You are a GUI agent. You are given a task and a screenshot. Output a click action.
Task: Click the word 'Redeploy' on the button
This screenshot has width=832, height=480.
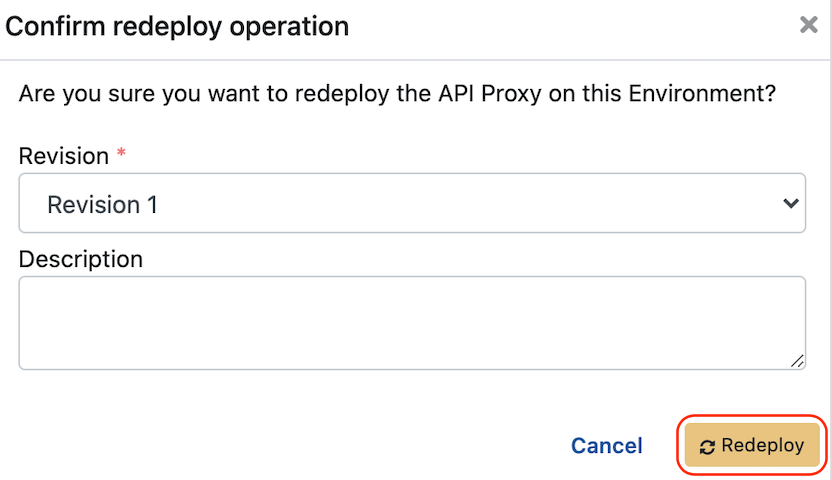(762, 446)
